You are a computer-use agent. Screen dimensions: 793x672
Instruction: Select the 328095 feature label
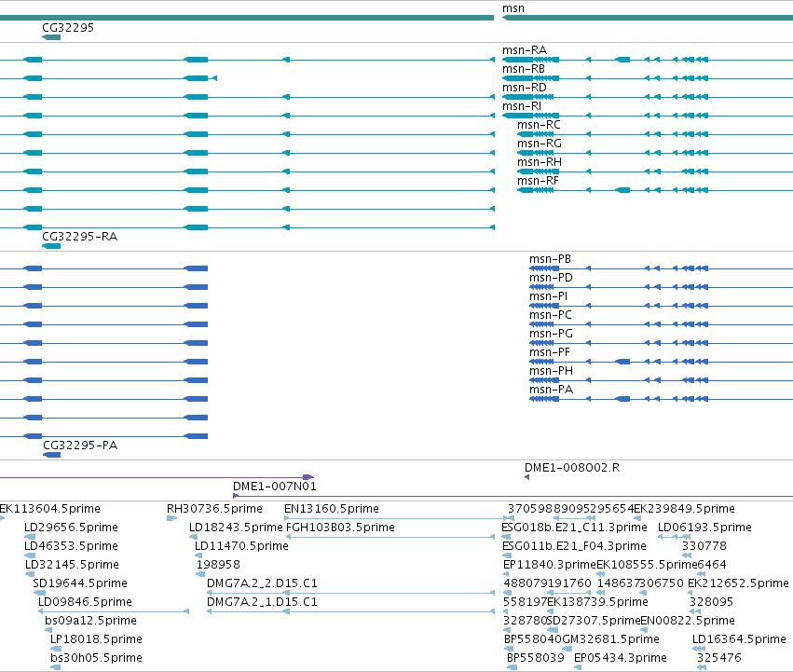coord(711,602)
